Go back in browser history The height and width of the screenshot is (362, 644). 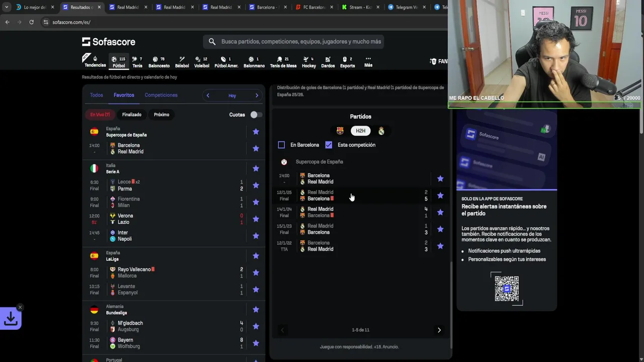coord(7,22)
